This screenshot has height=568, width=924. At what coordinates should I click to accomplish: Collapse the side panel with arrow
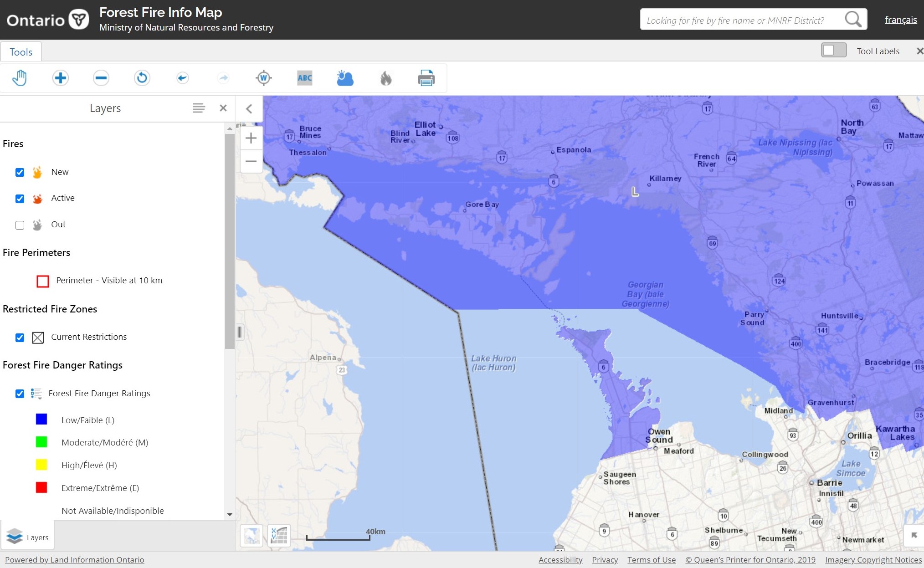click(249, 108)
